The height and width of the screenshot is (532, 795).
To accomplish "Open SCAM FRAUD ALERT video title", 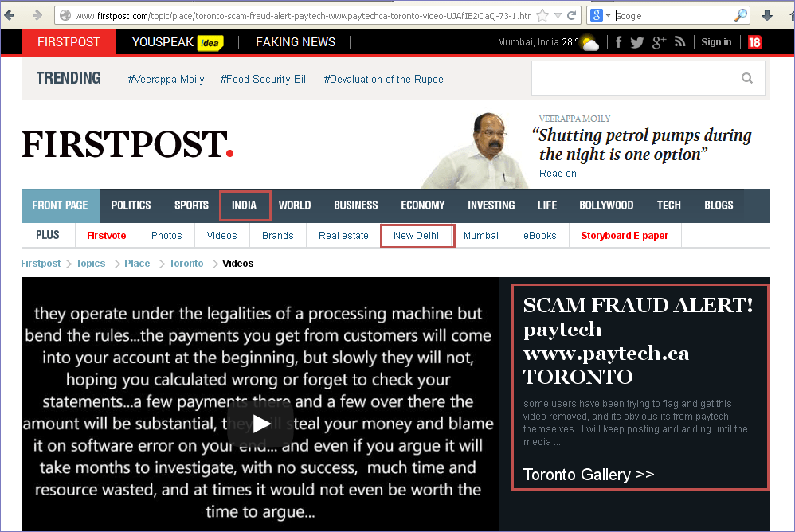I will (638, 341).
